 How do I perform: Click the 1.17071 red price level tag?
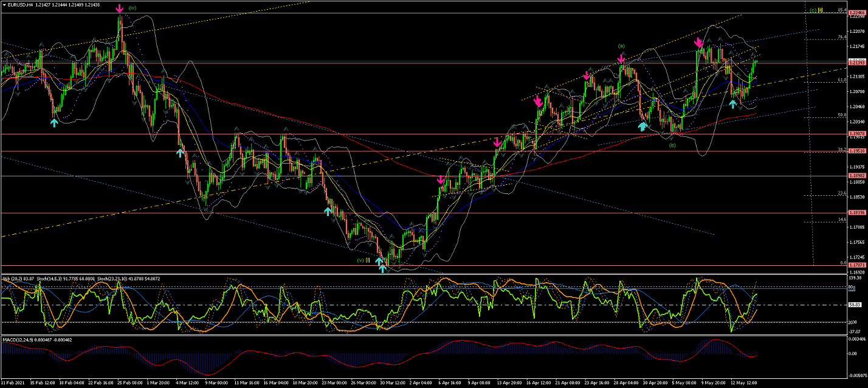click(x=858, y=265)
